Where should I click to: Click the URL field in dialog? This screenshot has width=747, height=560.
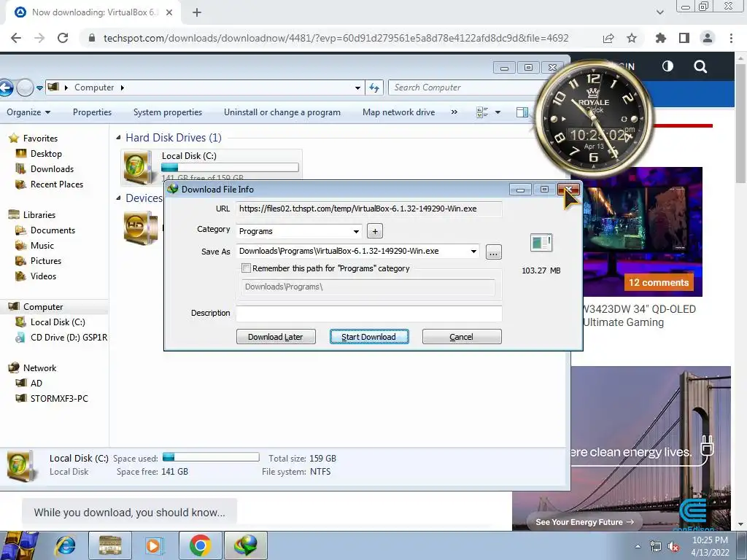click(x=368, y=209)
